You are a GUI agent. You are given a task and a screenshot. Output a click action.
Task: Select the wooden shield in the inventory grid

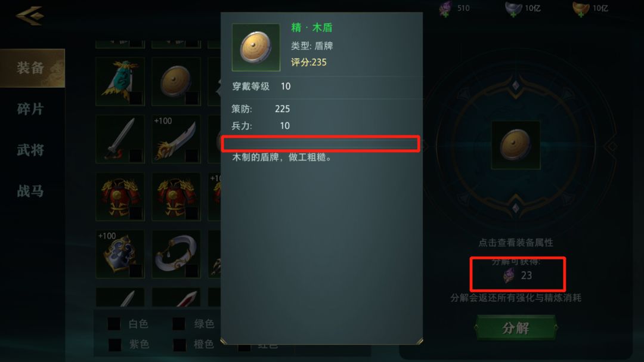(x=176, y=81)
